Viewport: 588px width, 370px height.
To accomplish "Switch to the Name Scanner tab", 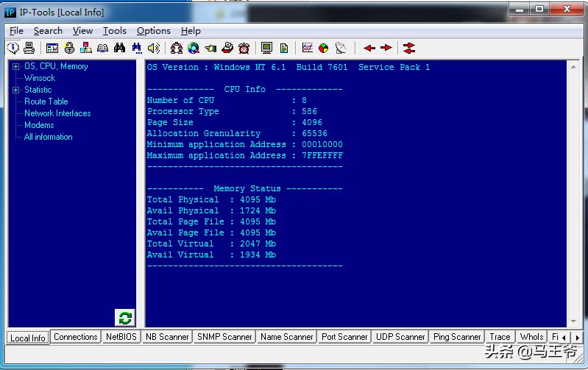I will [x=286, y=337].
